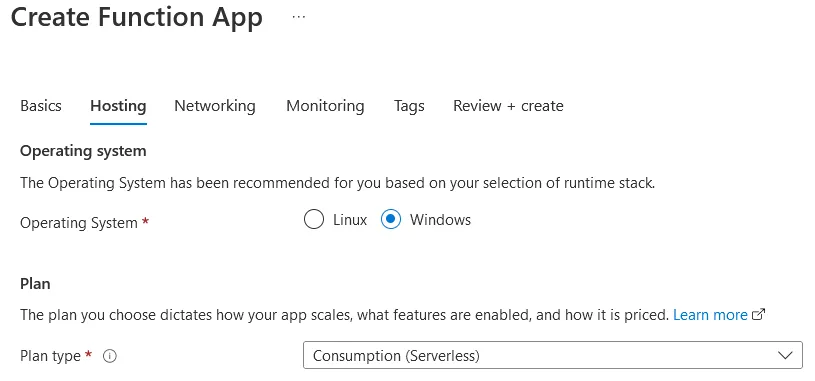This screenshot has width=815, height=381.
Task: Open the Review + create tab
Action: [508, 106]
